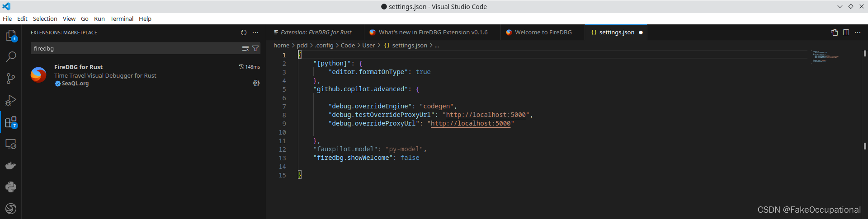
Task: Switch to Extension: FireDBG for Rust tab
Action: click(315, 33)
